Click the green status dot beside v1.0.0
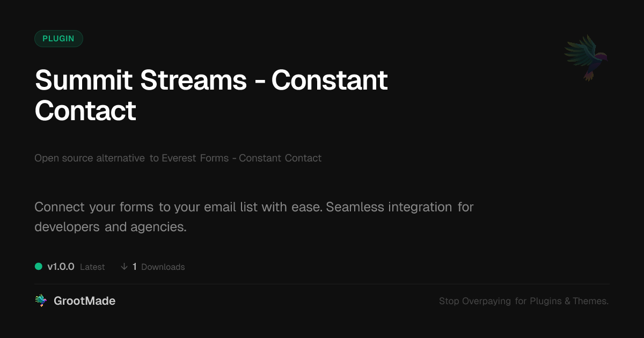644x338 pixels. (x=39, y=266)
